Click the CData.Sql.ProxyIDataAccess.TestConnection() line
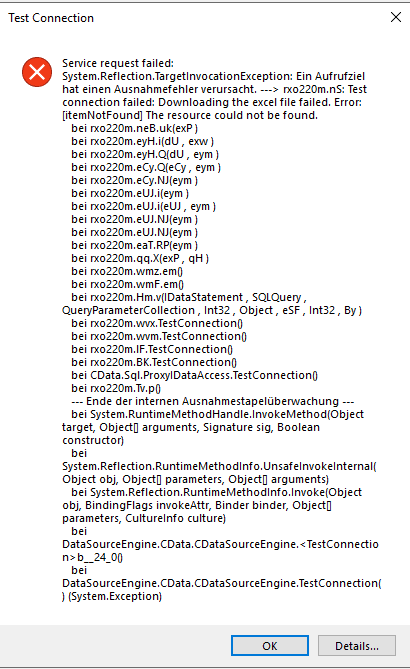The height and width of the screenshot is (669, 410). tap(195, 375)
